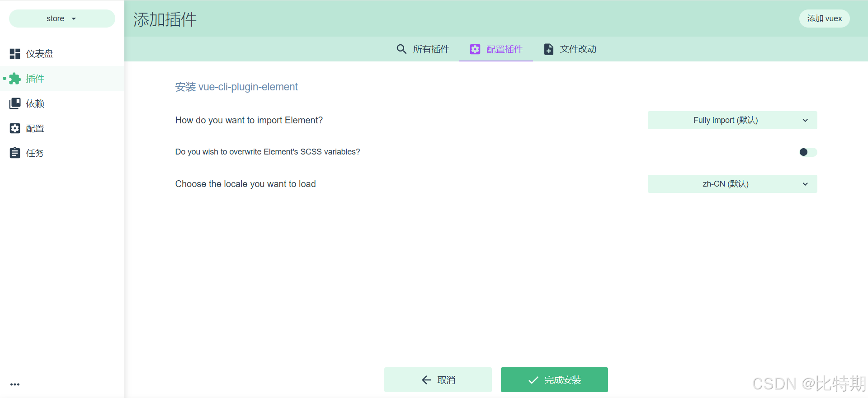Click 'How do you want to import Element?'

pyautogui.click(x=249, y=120)
